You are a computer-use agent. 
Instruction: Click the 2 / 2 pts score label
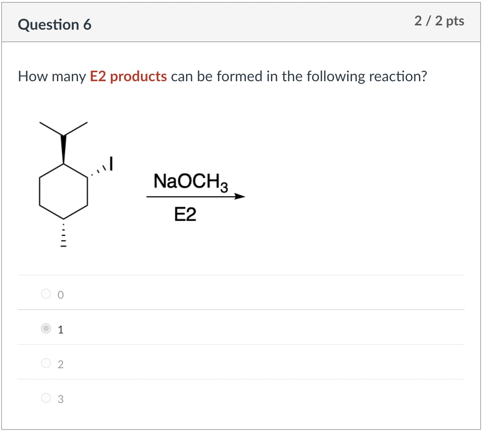coord(439,21)
